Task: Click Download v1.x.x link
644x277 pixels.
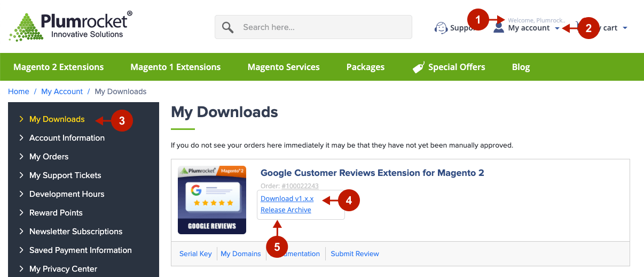Action: pos(287,198)
